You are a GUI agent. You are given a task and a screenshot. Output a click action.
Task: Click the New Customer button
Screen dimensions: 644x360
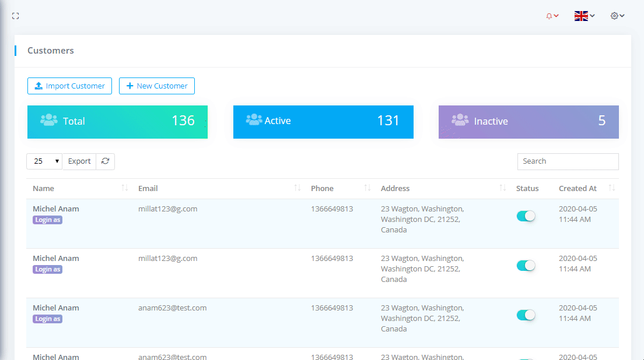pos(156,86)
